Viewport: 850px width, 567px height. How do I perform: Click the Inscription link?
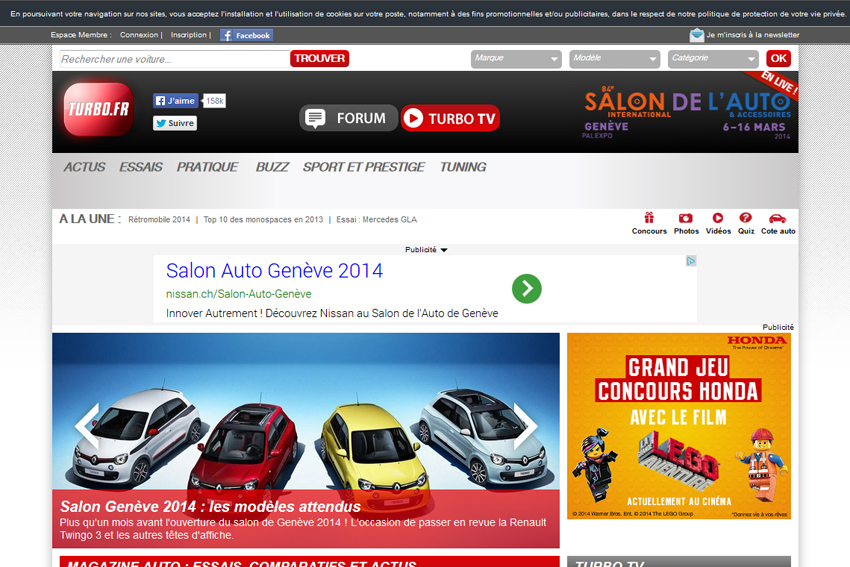pyautogui.click(x=189, y=35)
